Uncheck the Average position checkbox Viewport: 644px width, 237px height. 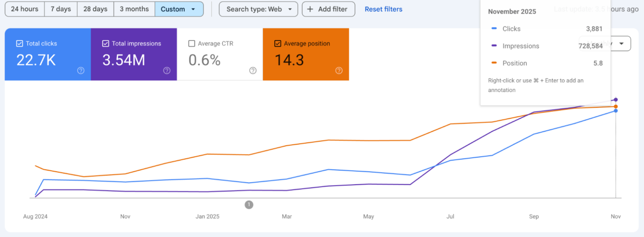tap(278, 43)
